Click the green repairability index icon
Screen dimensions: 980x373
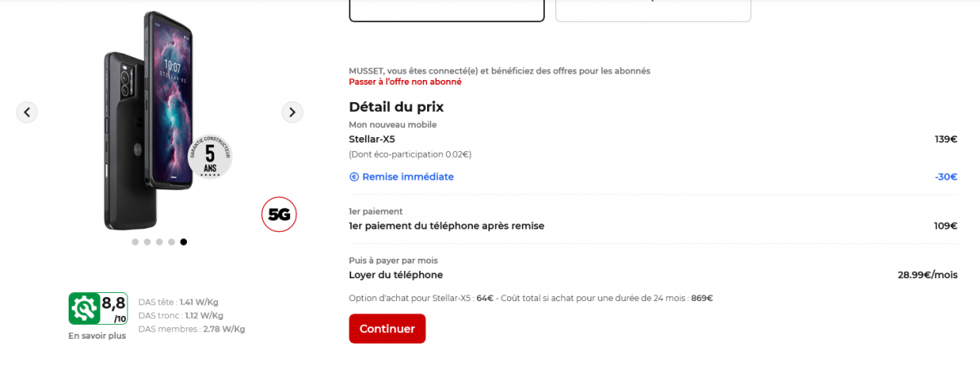(84, 309)
